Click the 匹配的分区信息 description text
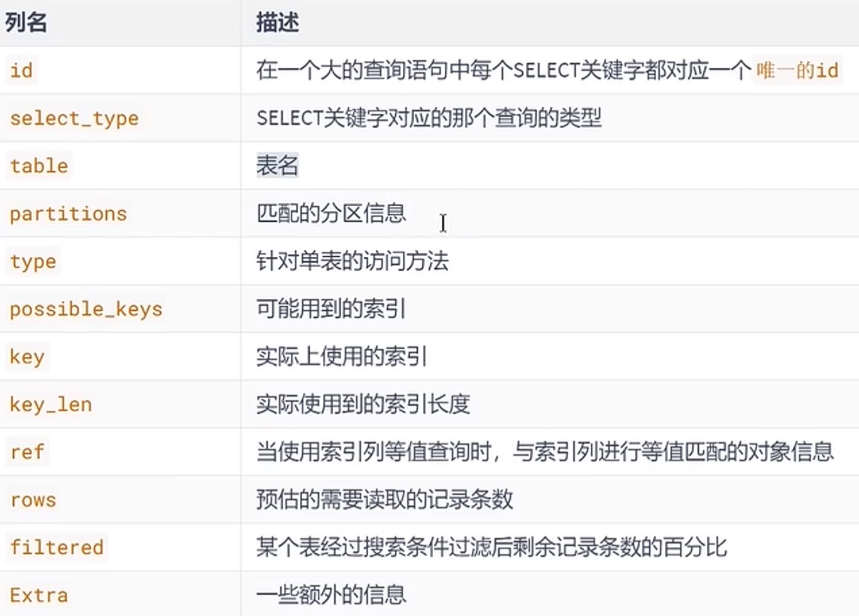Screen dimensions: 859x616 331,213
